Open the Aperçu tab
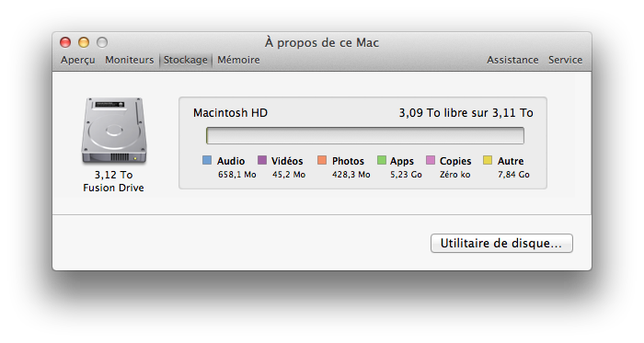This screenshot has height=343, width=644. click(78, 60)
